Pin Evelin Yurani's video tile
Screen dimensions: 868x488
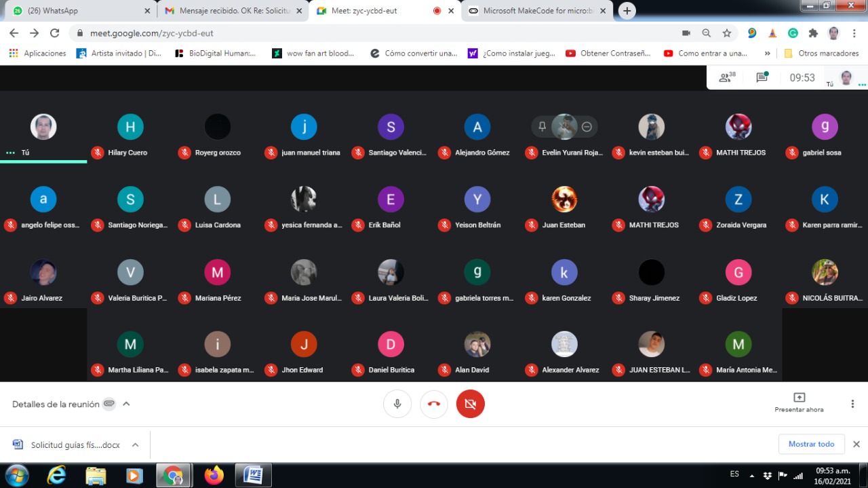point(542,127)
